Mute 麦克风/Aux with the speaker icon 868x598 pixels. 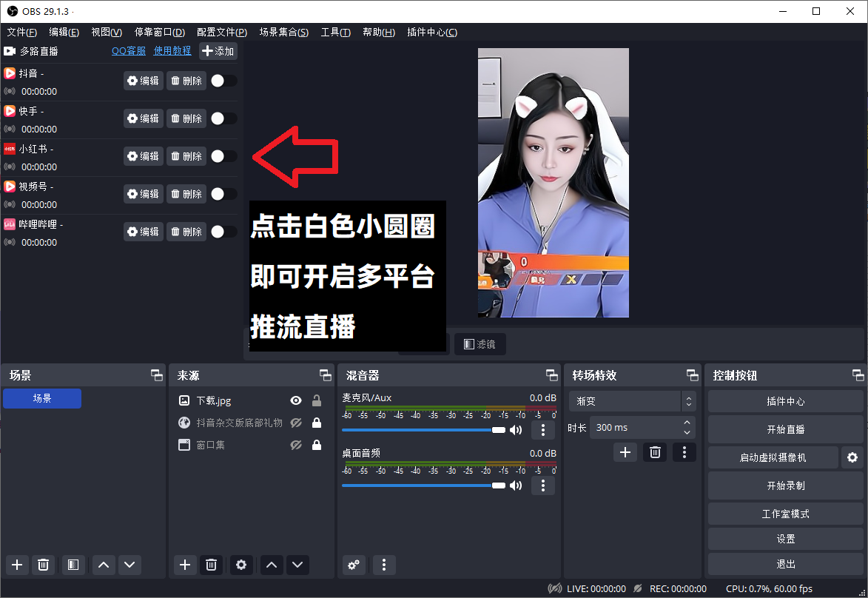coord(516,429)
